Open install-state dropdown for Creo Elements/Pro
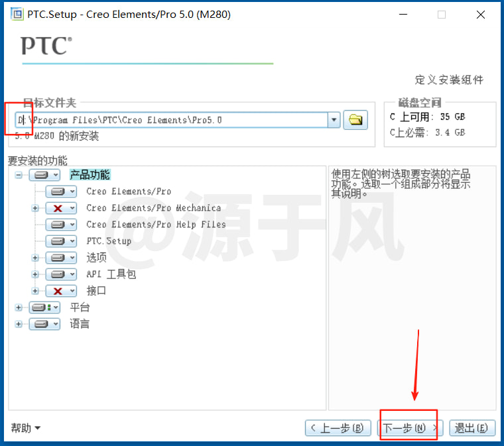 (61, 192)
